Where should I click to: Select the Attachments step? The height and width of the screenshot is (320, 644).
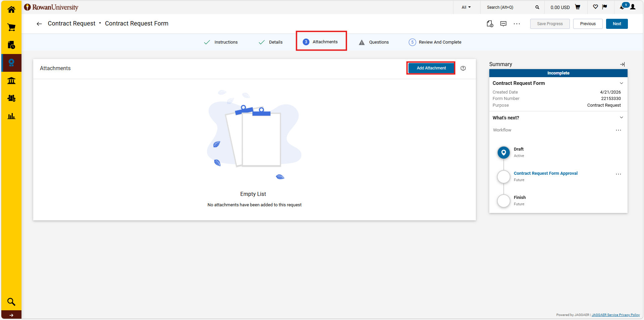coord(320,42)
